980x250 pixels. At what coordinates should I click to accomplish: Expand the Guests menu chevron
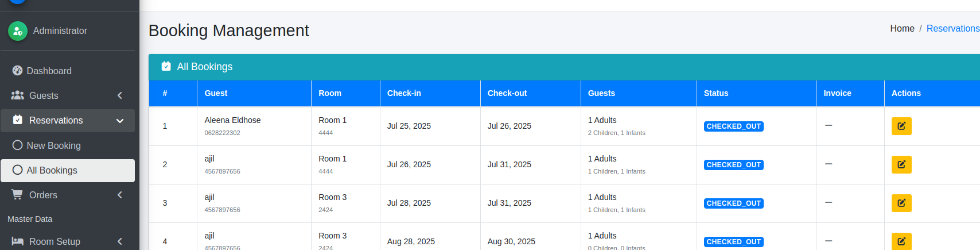click(x=120, y=95)
